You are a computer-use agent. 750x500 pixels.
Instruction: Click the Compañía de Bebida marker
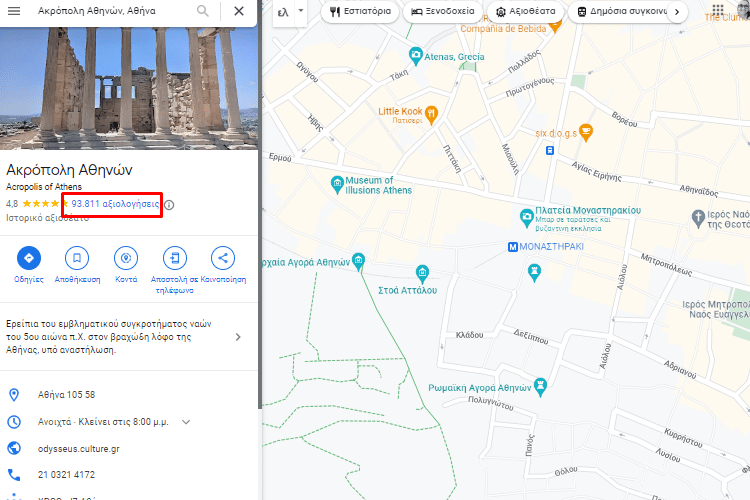coord(555,26)
